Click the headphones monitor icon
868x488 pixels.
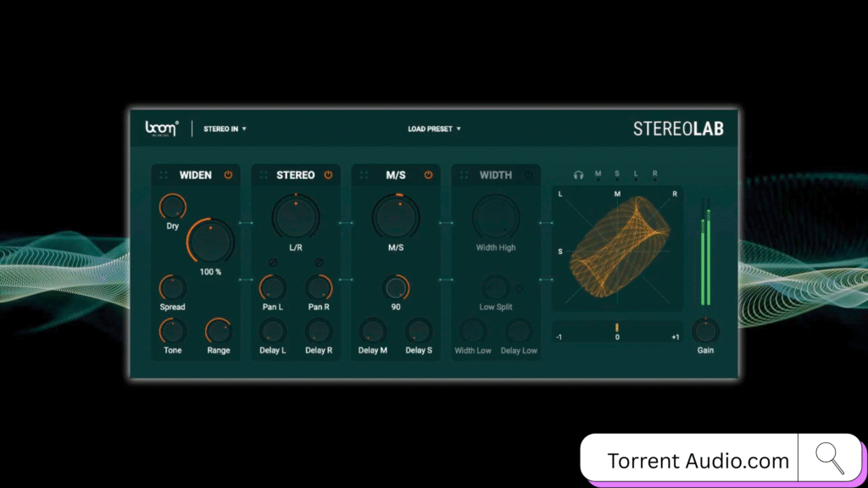(x=578, y=175)
